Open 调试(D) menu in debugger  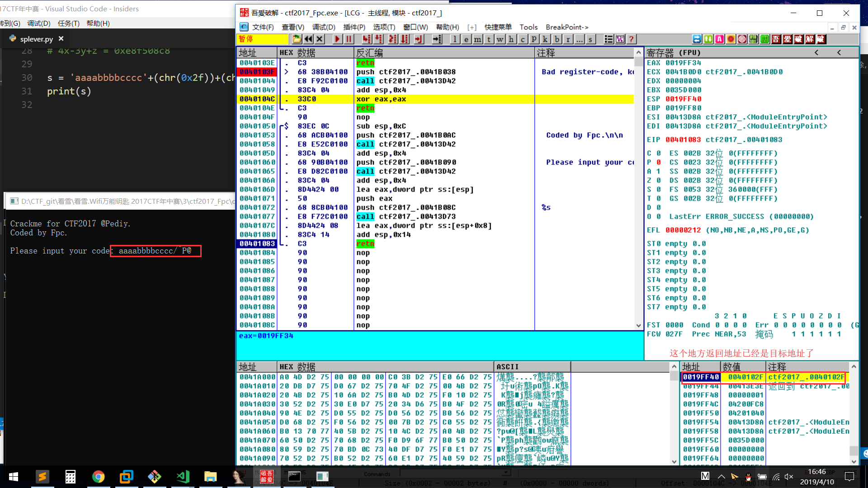pos(324,27)
